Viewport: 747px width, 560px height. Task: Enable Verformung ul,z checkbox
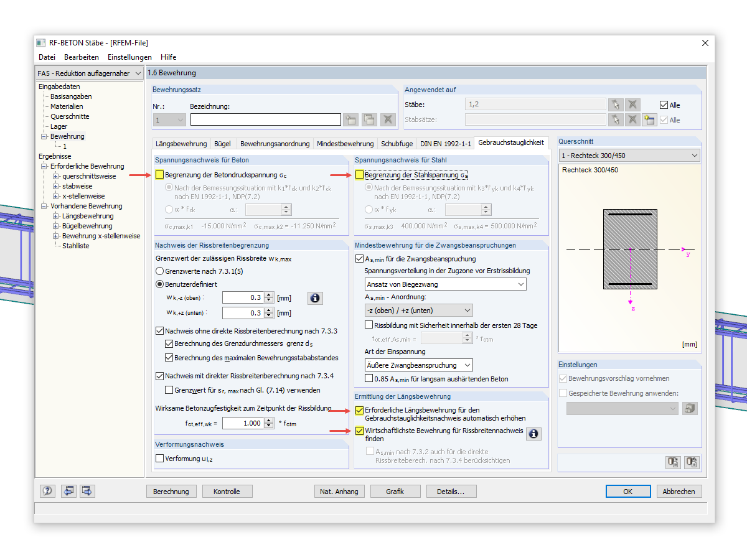click(x=159, y=459)
